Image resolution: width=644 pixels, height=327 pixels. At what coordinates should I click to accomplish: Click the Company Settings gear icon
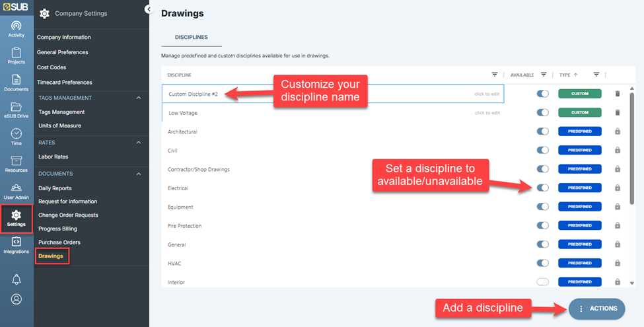[44, 14]
